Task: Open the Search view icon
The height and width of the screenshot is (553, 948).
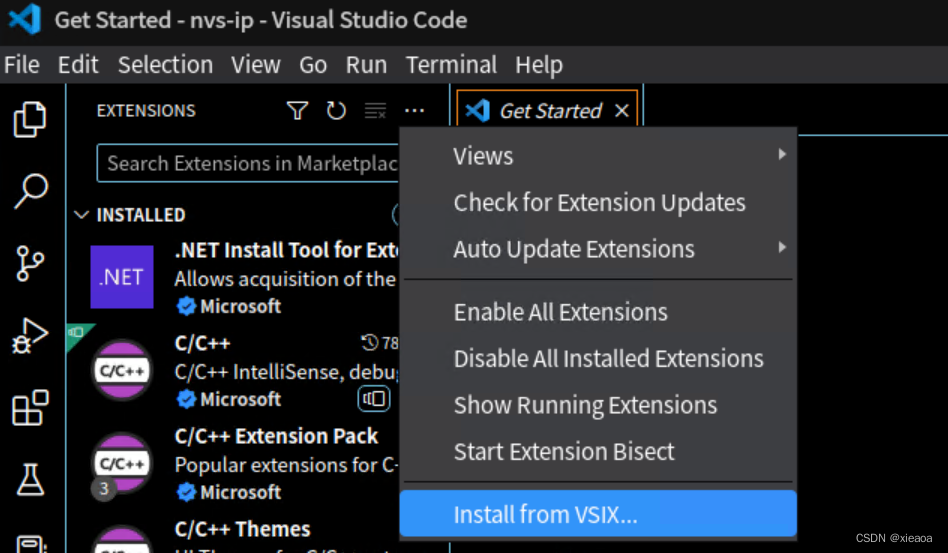Action: coord(30,190)
